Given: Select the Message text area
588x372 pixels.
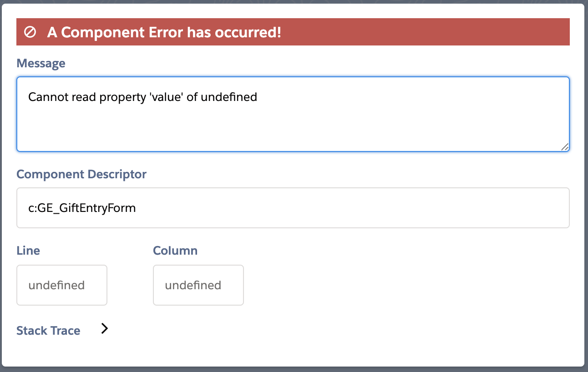Looking at the screenshot, I should (293, 114).
